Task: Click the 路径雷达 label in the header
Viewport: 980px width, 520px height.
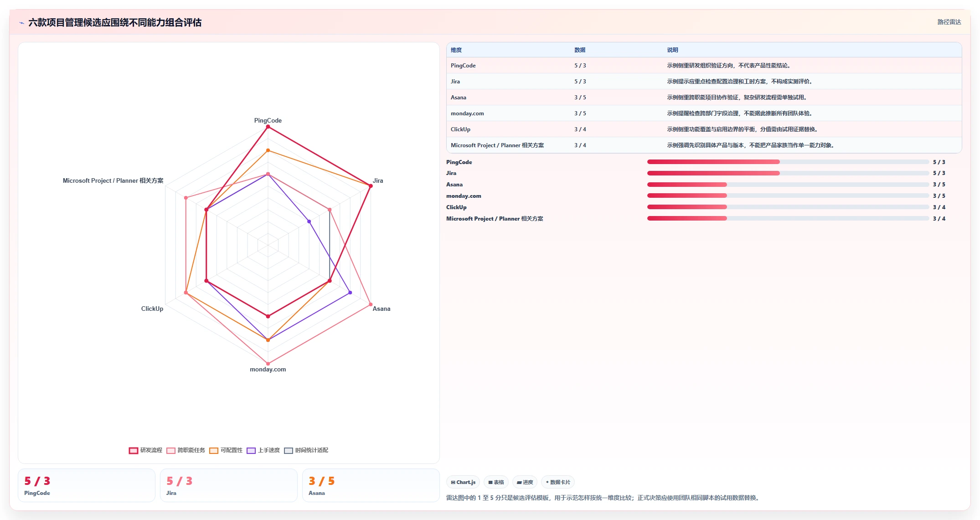Action: coord(949,22)
